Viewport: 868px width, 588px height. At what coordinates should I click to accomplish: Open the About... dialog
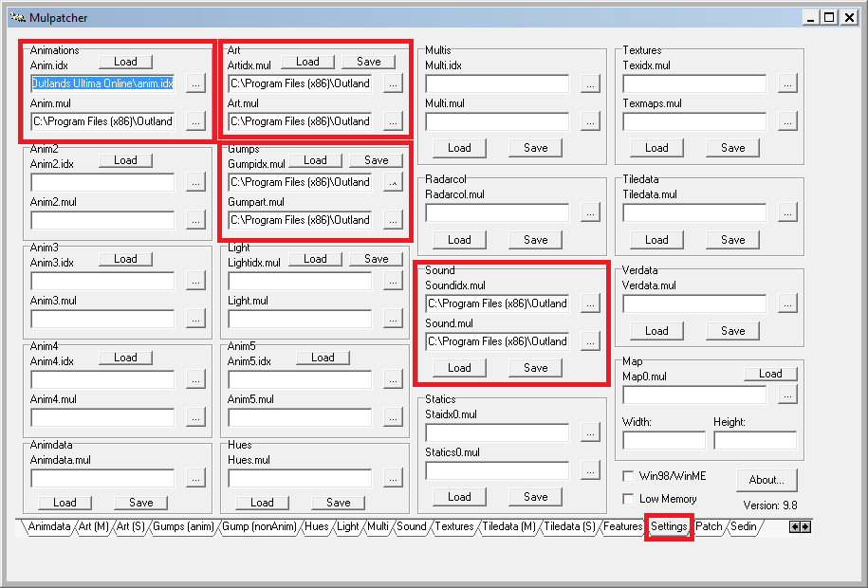pos(766,480)
